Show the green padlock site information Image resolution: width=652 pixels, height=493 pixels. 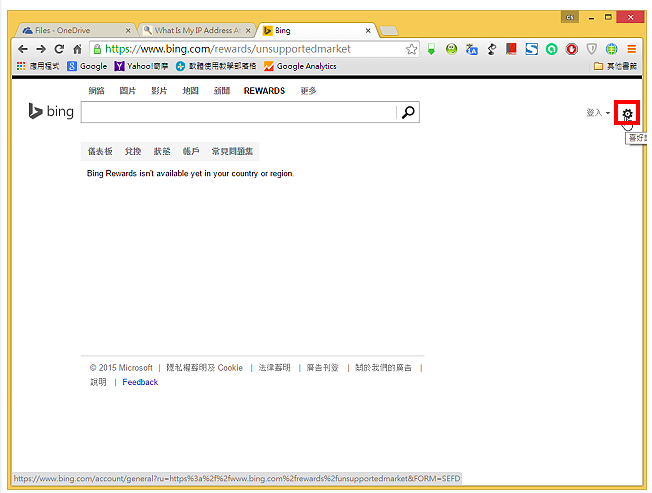pos(97,49)
